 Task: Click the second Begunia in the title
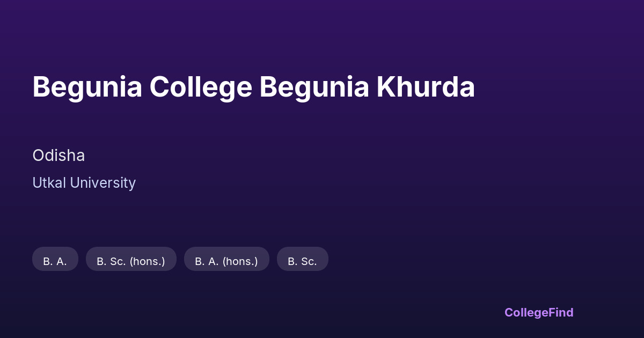point(314,87)
